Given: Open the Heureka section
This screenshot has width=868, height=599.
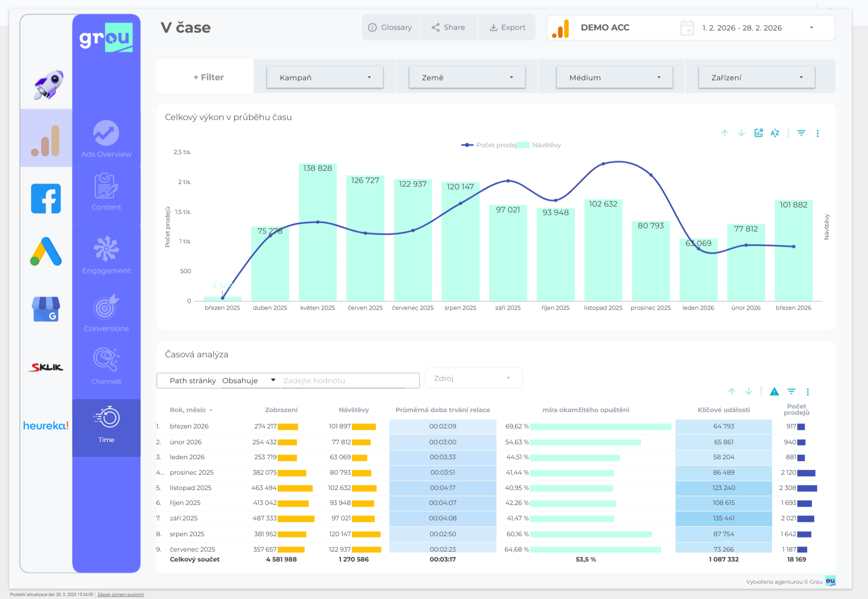Looking at the screenshot, I should [46, 426].
